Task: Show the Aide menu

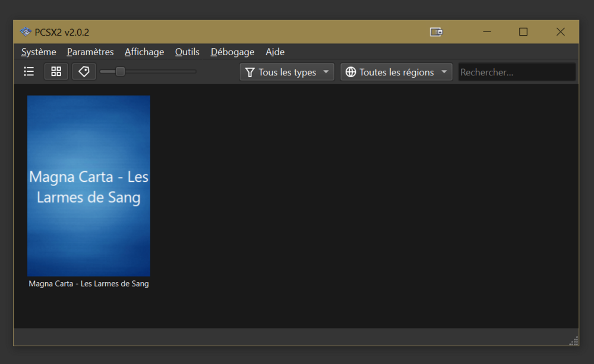Action: [275, 52]
